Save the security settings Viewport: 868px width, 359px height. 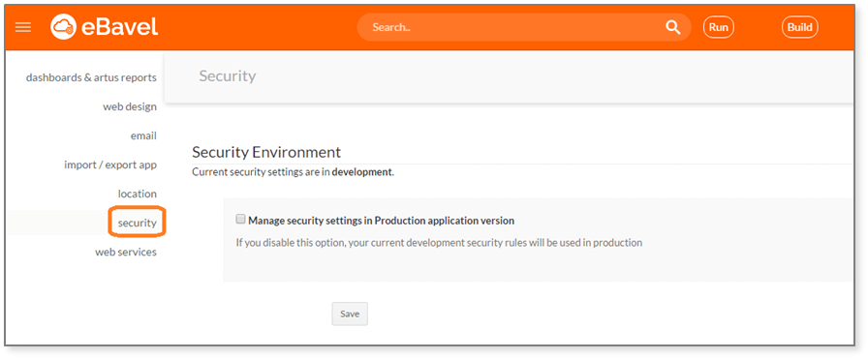click(x=350, y=314)
